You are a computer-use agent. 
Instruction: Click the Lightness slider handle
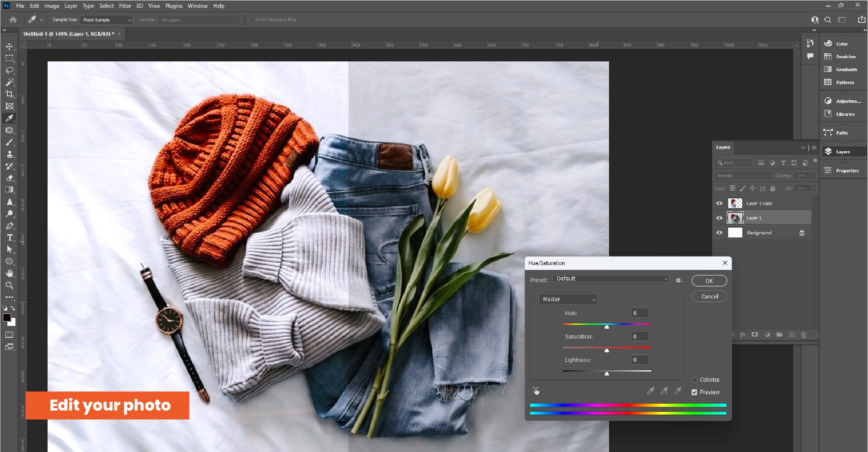tap(607, 374)
